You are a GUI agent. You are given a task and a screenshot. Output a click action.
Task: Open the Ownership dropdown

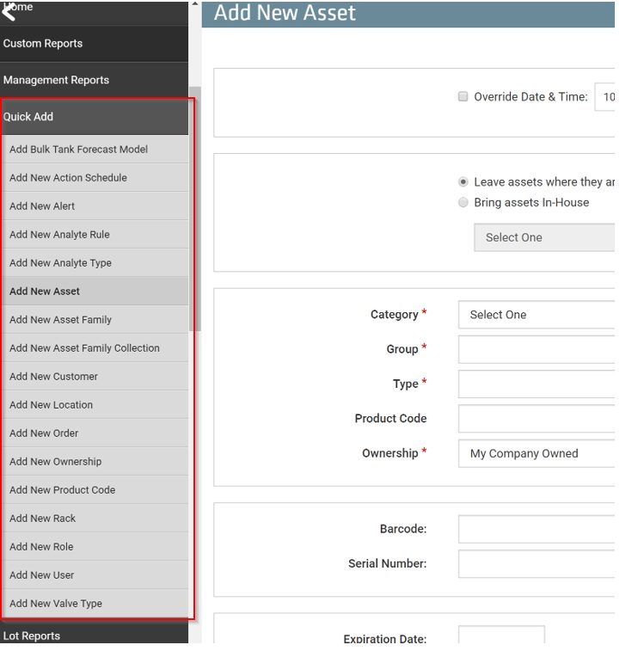click(x=536, y=453)
